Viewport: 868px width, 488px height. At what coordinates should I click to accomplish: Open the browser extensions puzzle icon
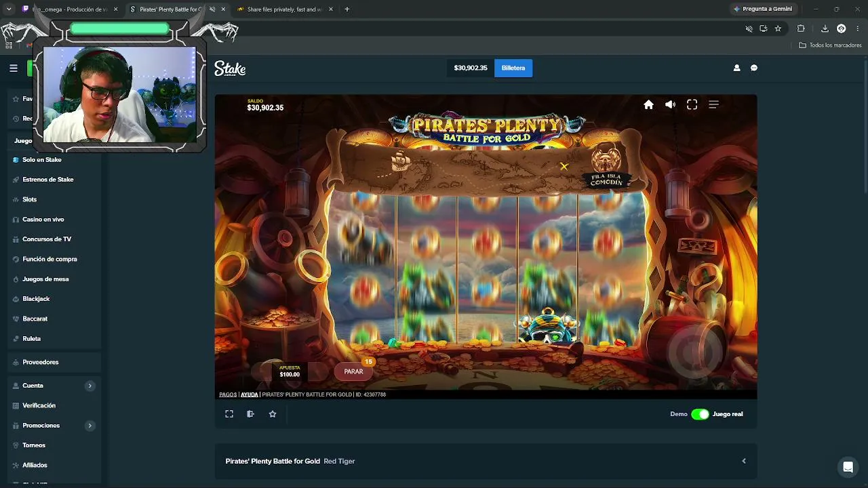(801, 28)
